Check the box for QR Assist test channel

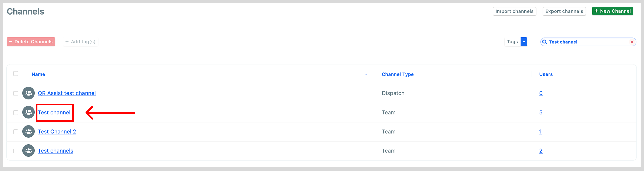pyautogui.click(x=16, y=93)
